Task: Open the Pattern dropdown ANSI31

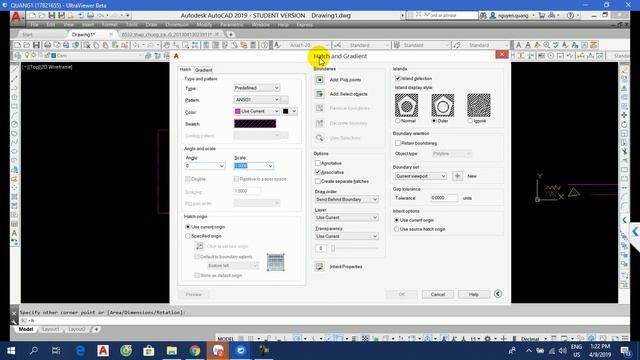Action: [x=257, y=100]
